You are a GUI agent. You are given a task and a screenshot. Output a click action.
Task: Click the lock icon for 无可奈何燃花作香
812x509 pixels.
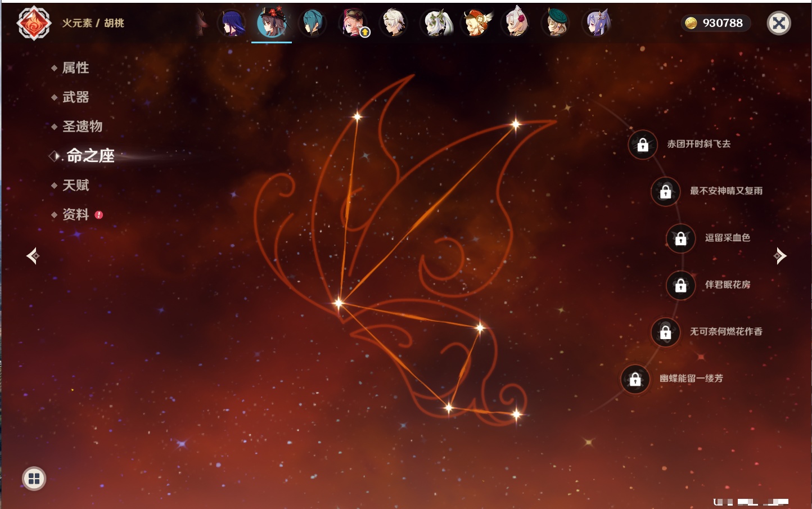(x=665, y=332)
